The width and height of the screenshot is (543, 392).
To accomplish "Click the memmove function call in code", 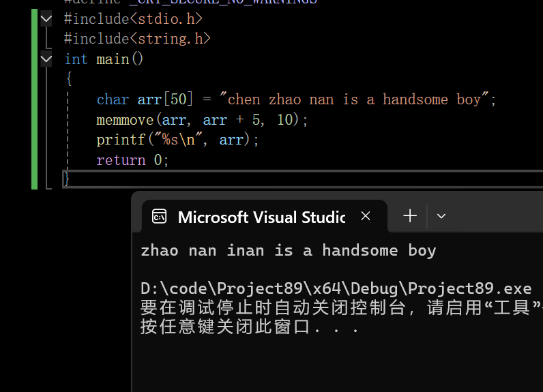I will (125, 120).
